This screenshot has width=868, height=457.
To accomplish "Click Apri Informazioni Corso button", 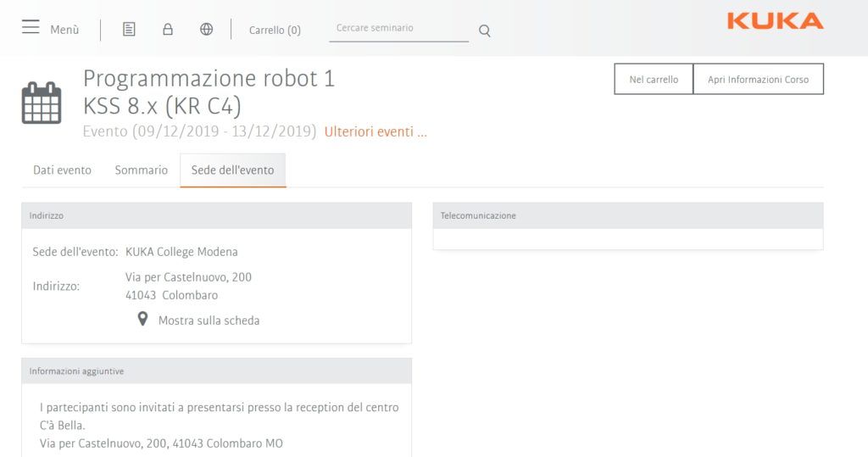I will [x=758, y=79].
